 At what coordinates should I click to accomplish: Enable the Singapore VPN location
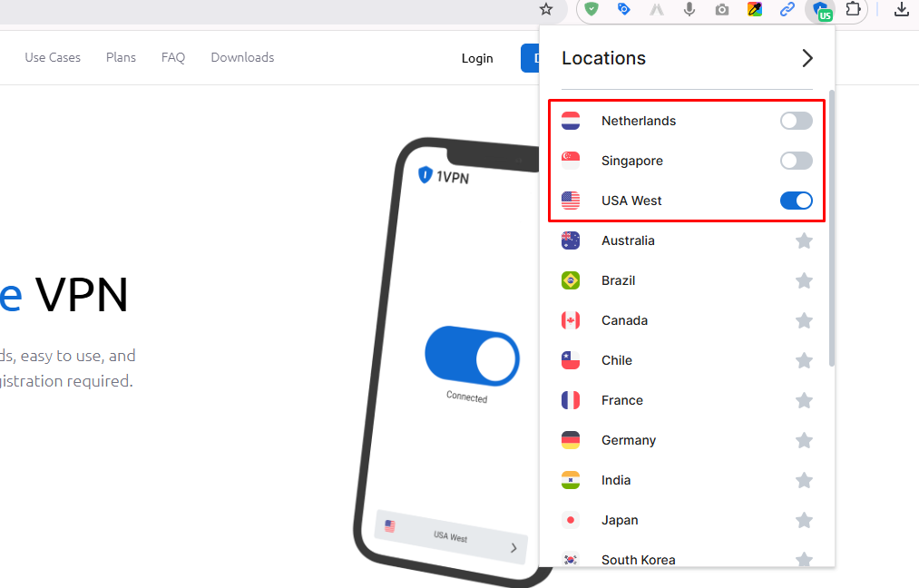tap(796, 161)
